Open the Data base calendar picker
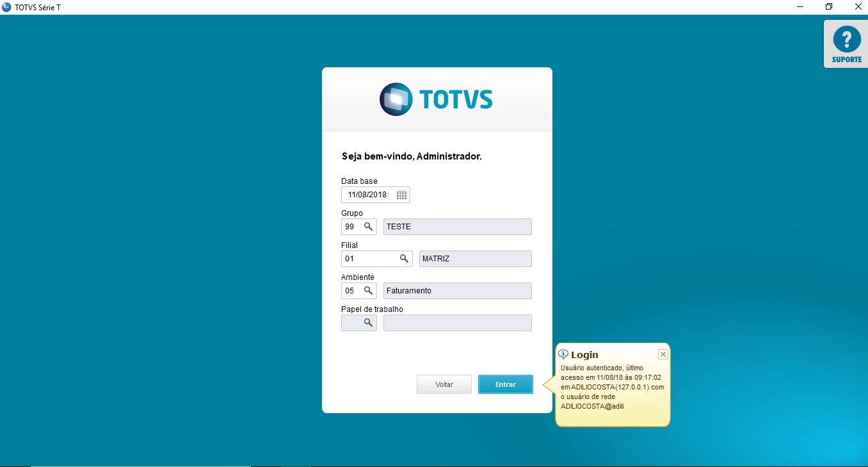 pos(401,195)
